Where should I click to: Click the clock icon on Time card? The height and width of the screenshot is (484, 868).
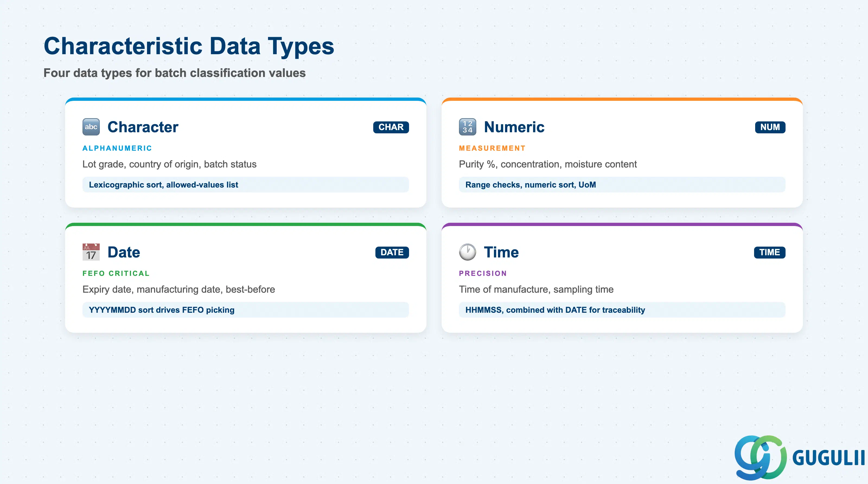(467, 252)
